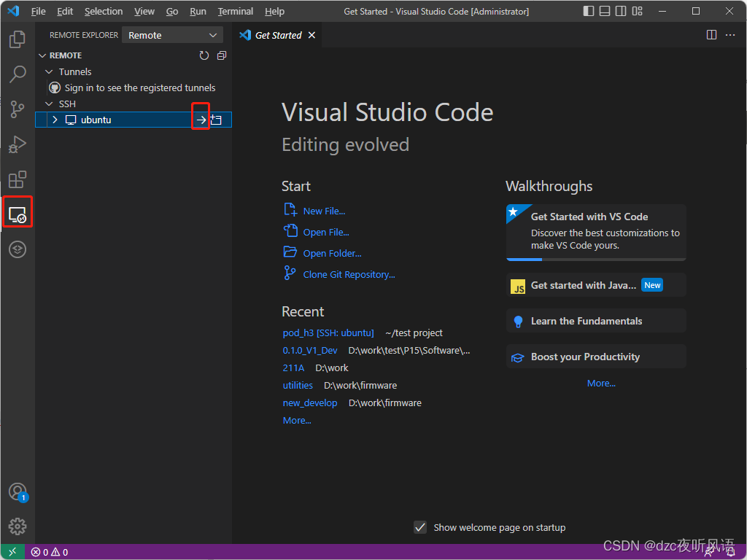This screenshot has height=560, width=747.
Task: Open the pod_h3 recent project
Action: (x=328, y=332)
